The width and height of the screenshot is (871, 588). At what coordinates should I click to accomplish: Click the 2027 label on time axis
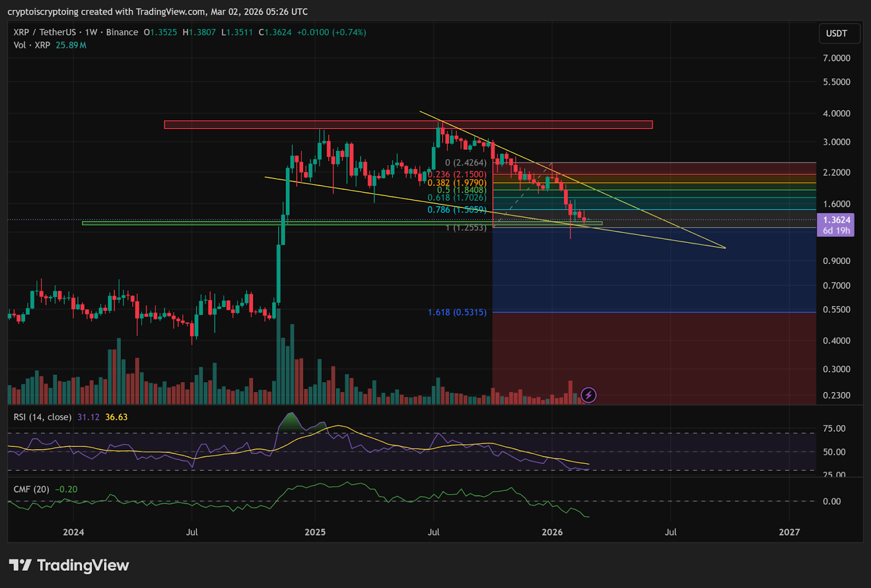(x=789, y=532)
